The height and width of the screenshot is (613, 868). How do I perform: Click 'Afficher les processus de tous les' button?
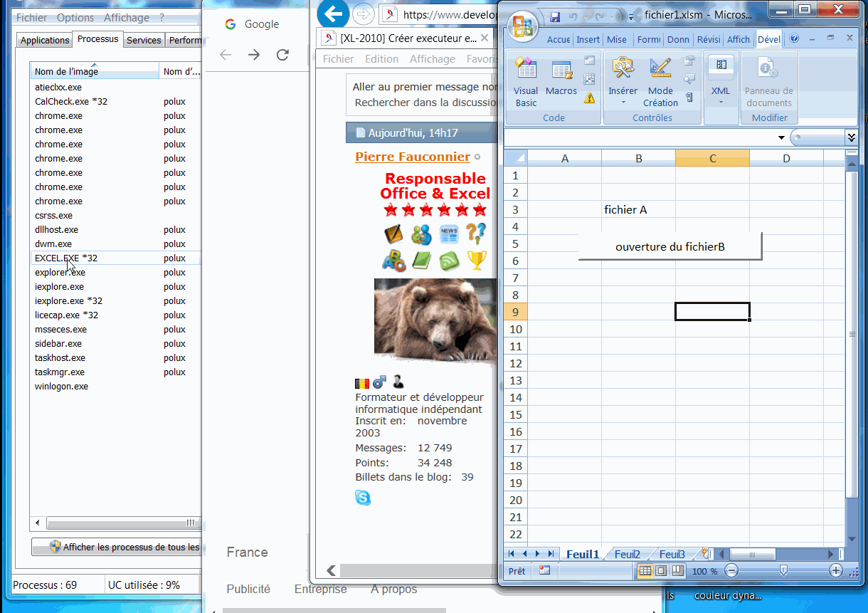click(118, 547)
